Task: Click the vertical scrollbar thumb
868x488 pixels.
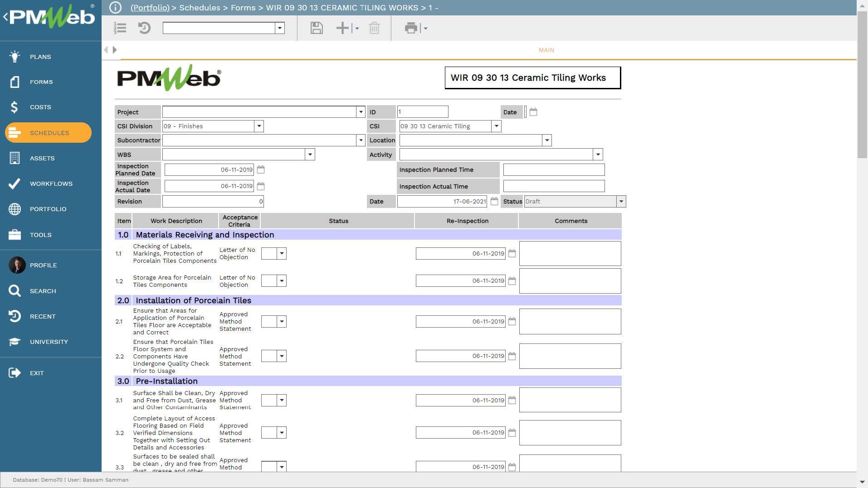Action: coord(862,84)
